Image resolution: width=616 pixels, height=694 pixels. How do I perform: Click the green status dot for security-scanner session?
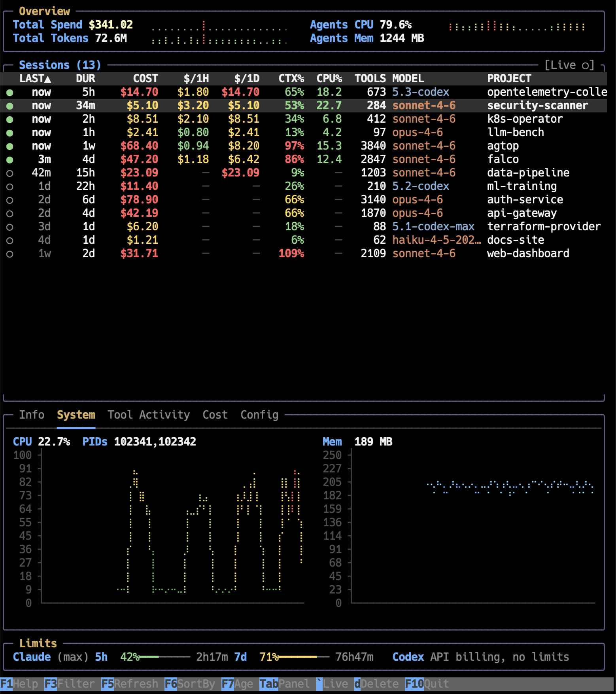10,106
